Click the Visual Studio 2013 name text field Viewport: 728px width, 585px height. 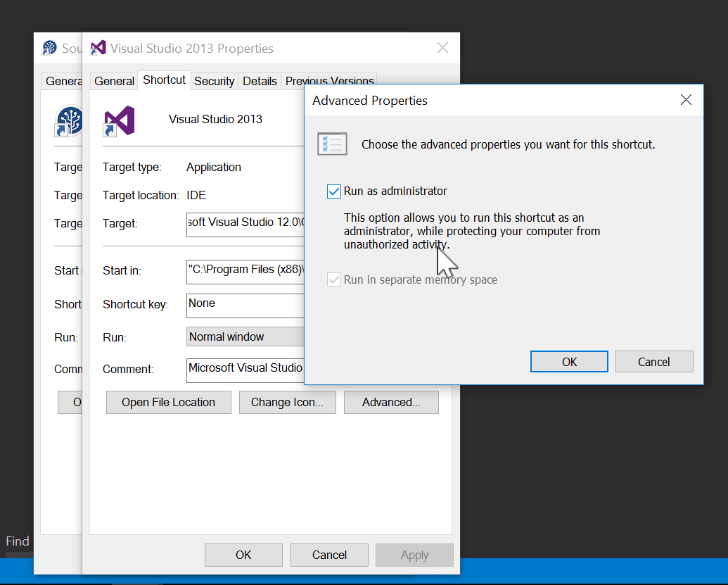(215, 120)
